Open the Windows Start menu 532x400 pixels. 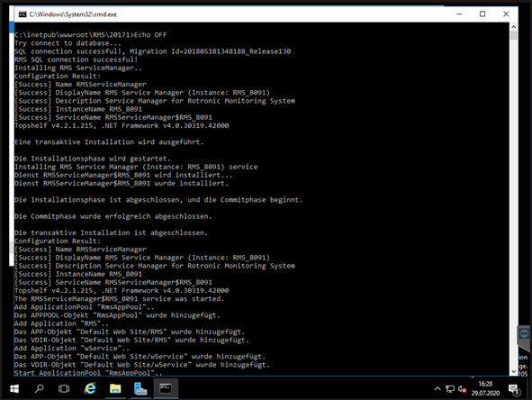click(x=14, y=389)
